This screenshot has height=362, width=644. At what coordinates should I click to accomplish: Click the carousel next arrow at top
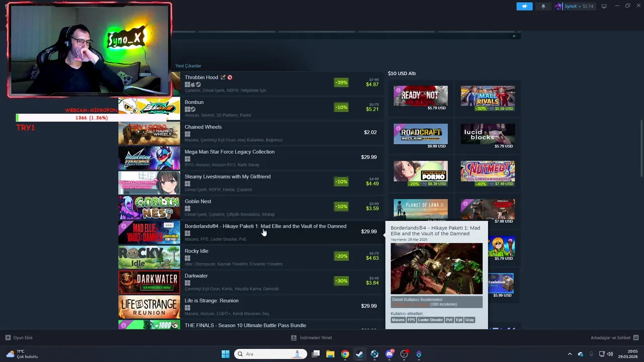pyautogui.click(x=514, y=36)
